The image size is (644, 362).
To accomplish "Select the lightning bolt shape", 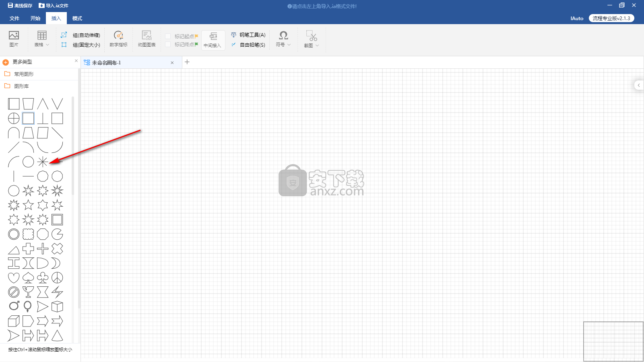I will [x=57, y=292].
